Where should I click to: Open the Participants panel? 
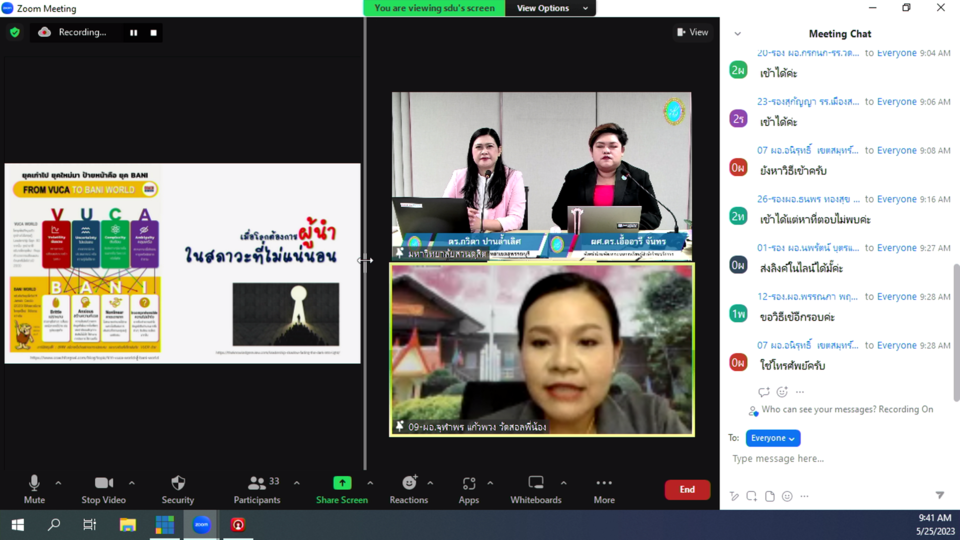tap(257, 487)
